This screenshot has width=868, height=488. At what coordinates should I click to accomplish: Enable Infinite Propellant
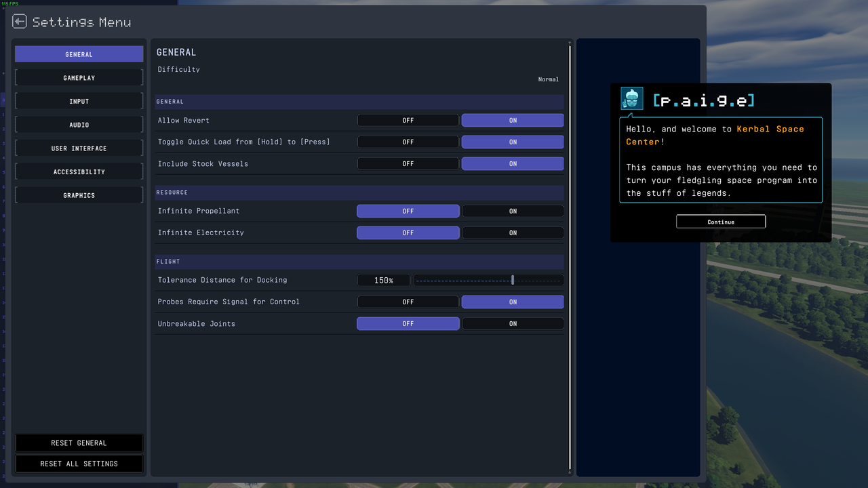coord(513,211)
